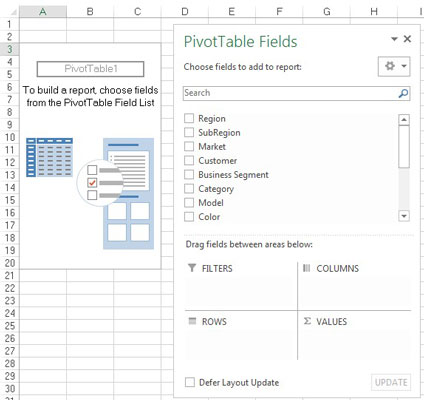Click the PivotTable1 placeholder box

[90, 69]
